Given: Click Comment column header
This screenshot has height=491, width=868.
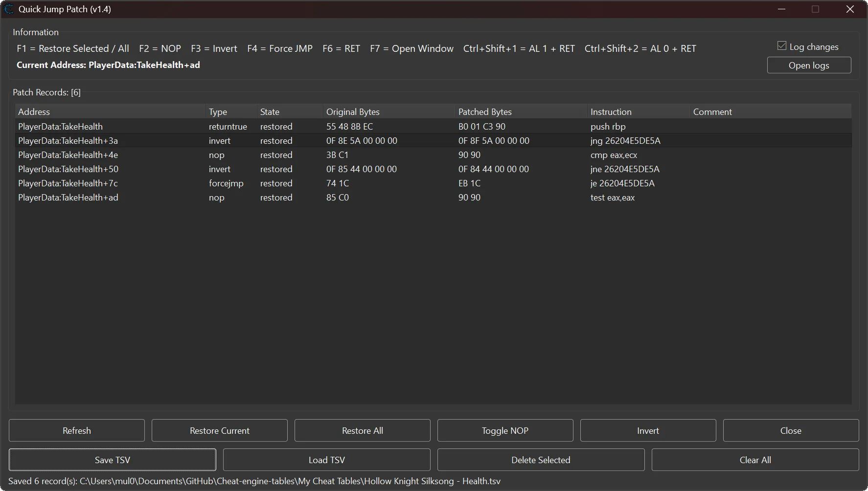Looking at the screenshot, I should (771, 112).
